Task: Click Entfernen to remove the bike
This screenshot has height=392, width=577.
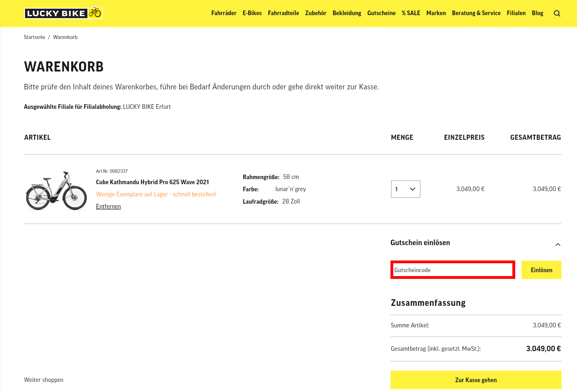Action: [x=108, y=206]
